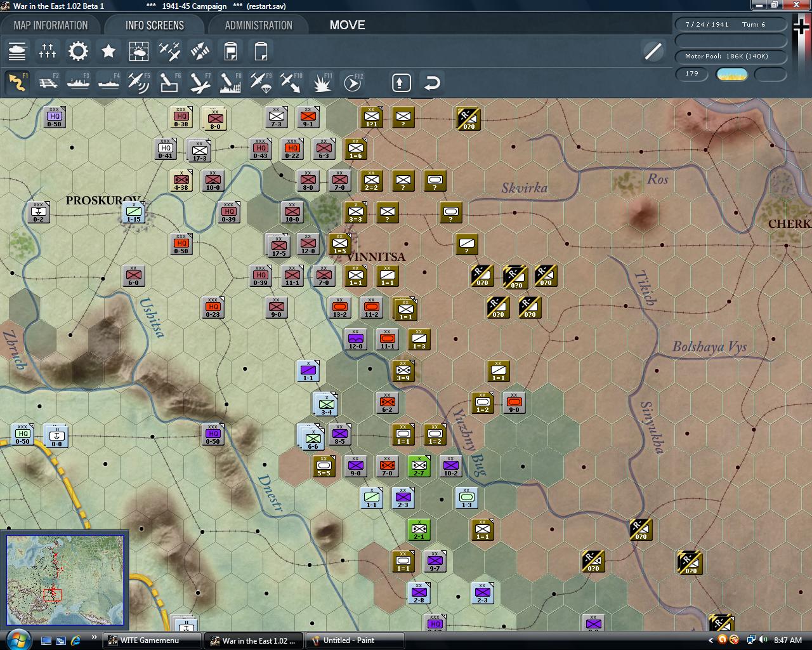Click the up-arrow box toolbar icon

click(x=402, y=83)
